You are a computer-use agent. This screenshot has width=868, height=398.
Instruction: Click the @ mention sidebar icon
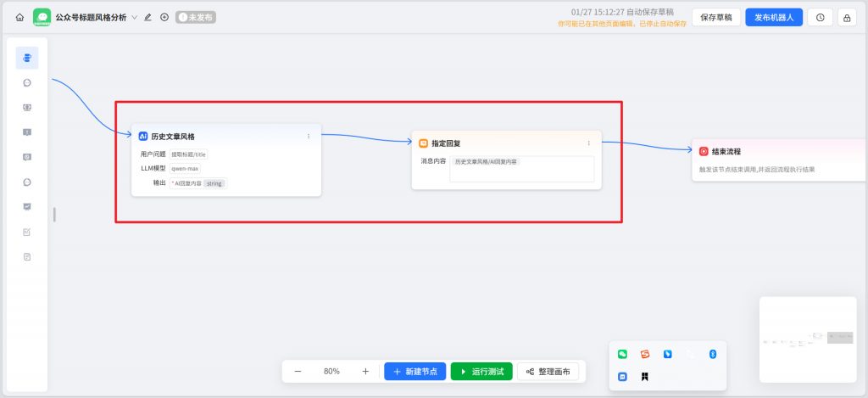[x=27, y=157]
